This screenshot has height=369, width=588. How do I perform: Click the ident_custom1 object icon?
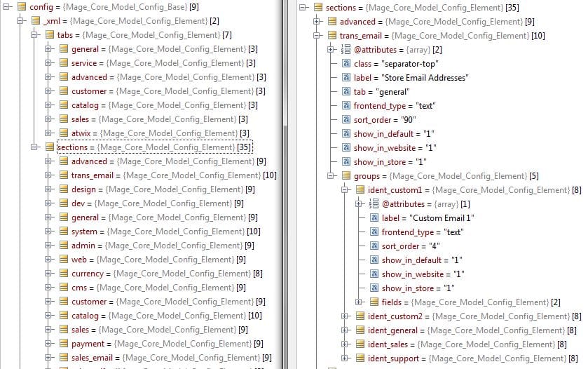point(360,190)
